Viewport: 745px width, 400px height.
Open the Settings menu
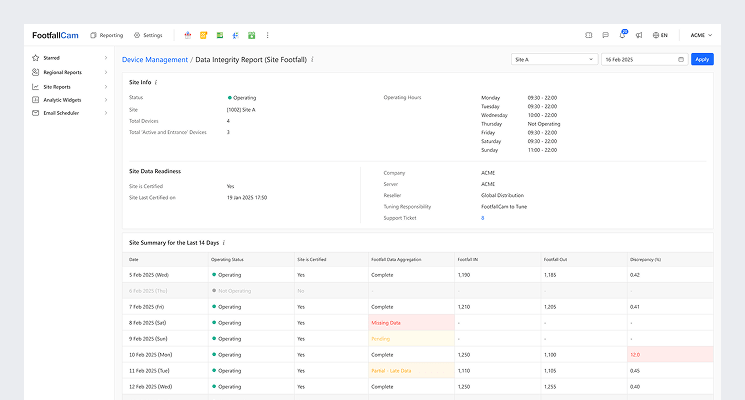(148, 35)
